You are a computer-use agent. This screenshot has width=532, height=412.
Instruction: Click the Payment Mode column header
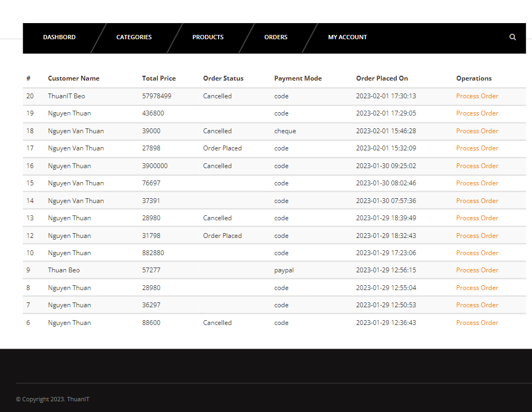pyautogui.click(x=298, y=78)
